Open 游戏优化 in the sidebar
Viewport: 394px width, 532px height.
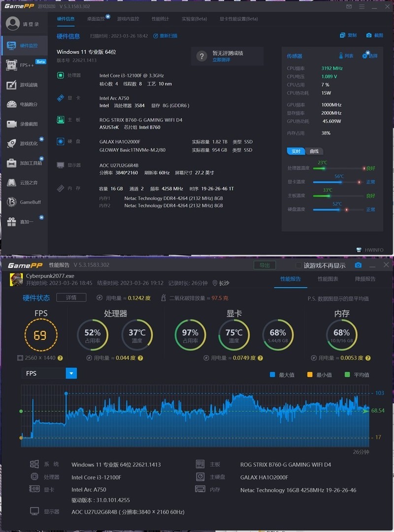click(24, 143)
